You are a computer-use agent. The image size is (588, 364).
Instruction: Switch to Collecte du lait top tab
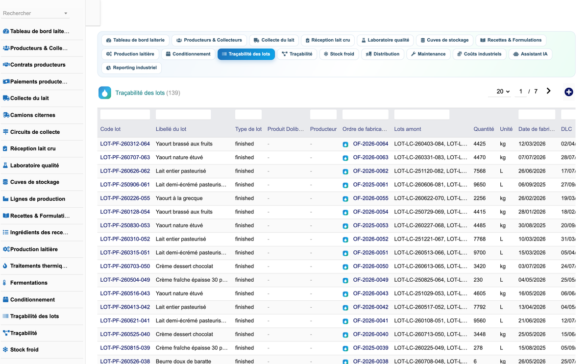click(274, 40)
